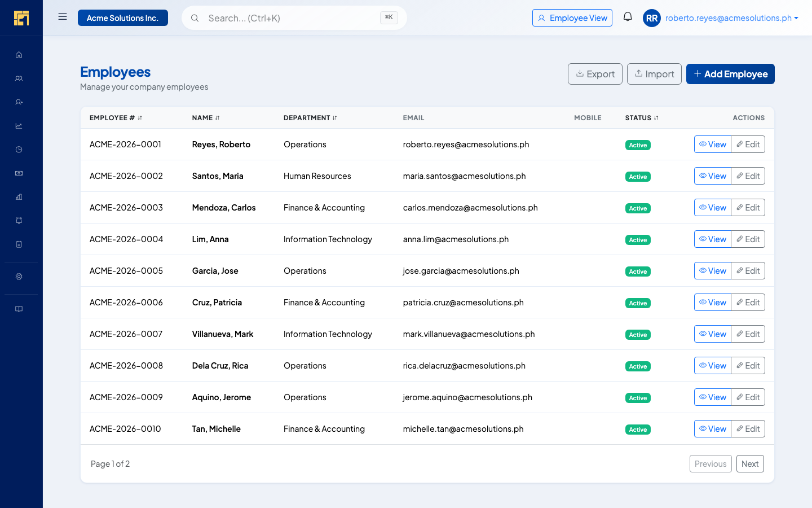Open the cash payroll icon in sidebar
This screenshot has width=812, height=508.
click(x=19, y=173)
